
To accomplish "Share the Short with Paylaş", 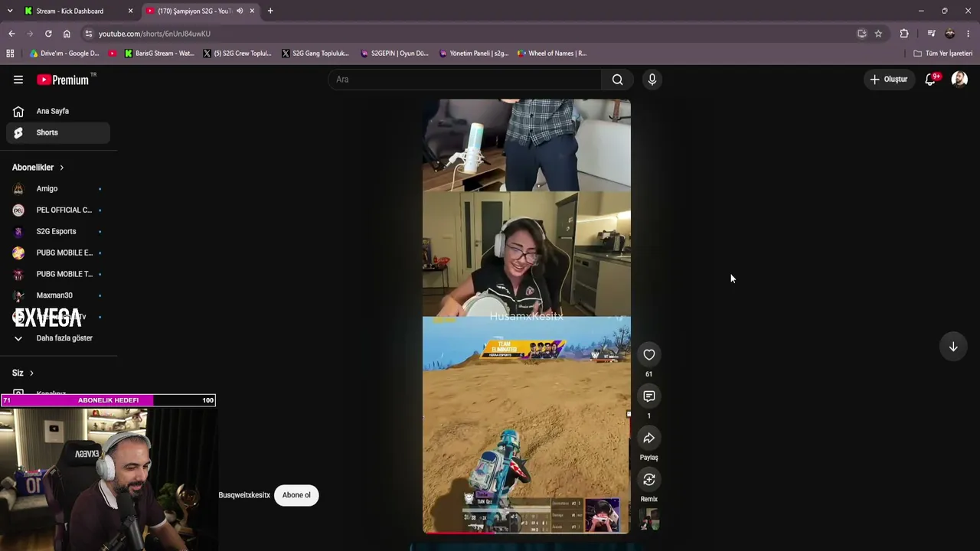I will coord(649,438).
